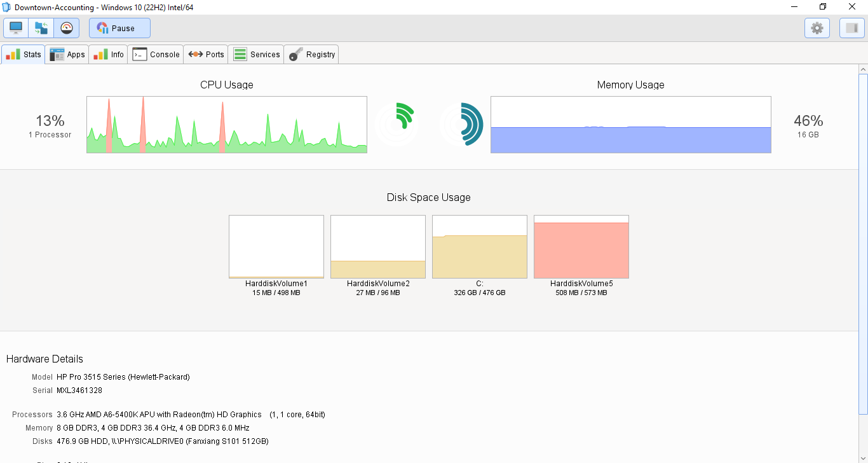This screenshot has width=868, height=463.
Task: Open the Info tab
Action: [x=108, y=54]
